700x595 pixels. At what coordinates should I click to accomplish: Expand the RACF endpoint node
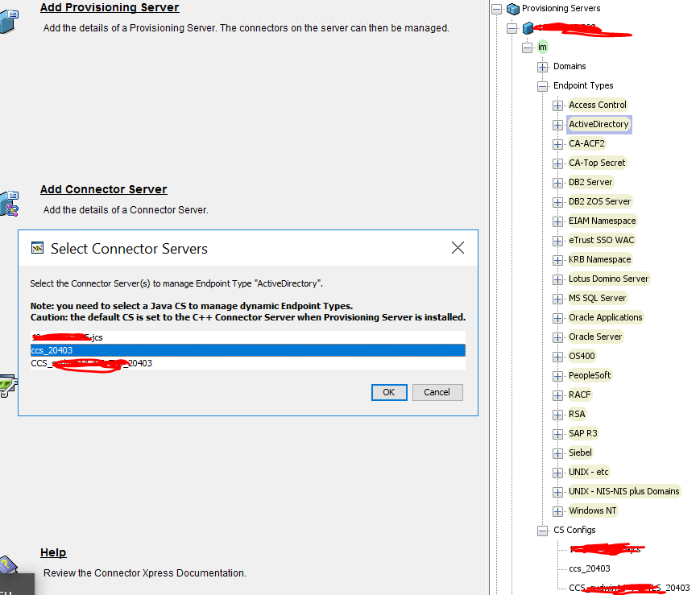point(558,395)
